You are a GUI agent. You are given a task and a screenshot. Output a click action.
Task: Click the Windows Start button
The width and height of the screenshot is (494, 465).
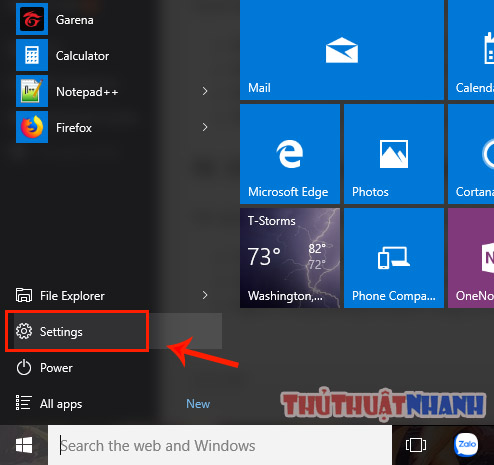click(x=24, y=445)
